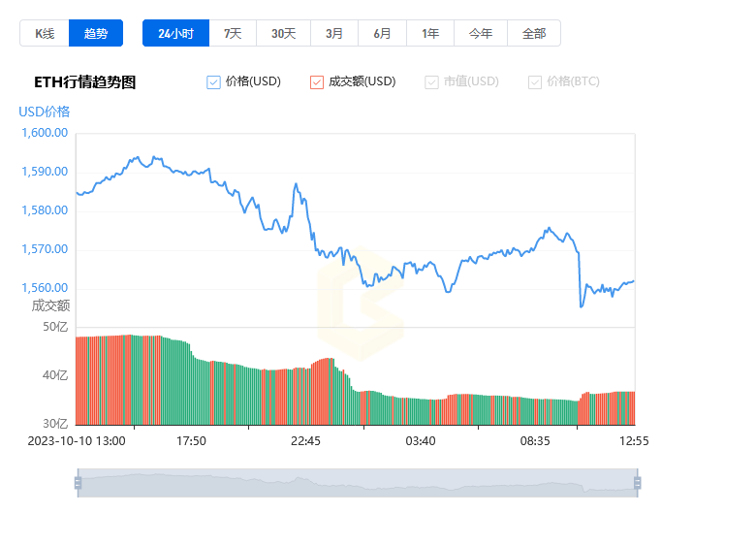Select the 7天 time range
The width and height of the screenshot is (756, 546).
coord(233,33)
